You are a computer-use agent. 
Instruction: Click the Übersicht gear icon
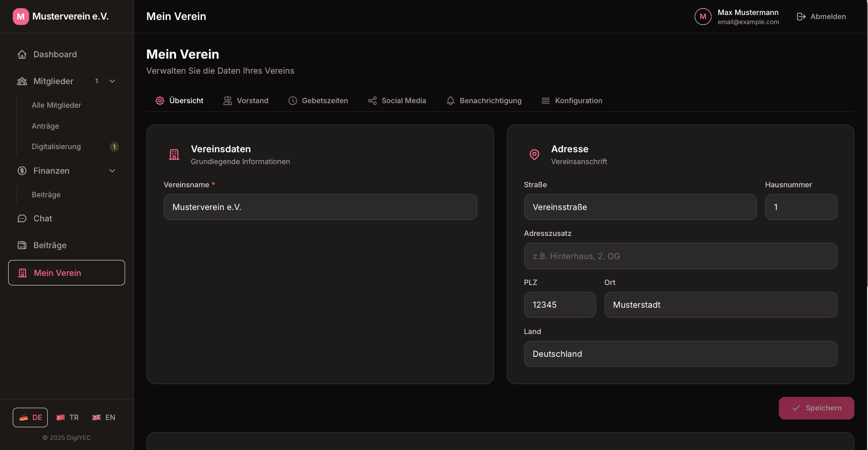click(x=160, y=101)
